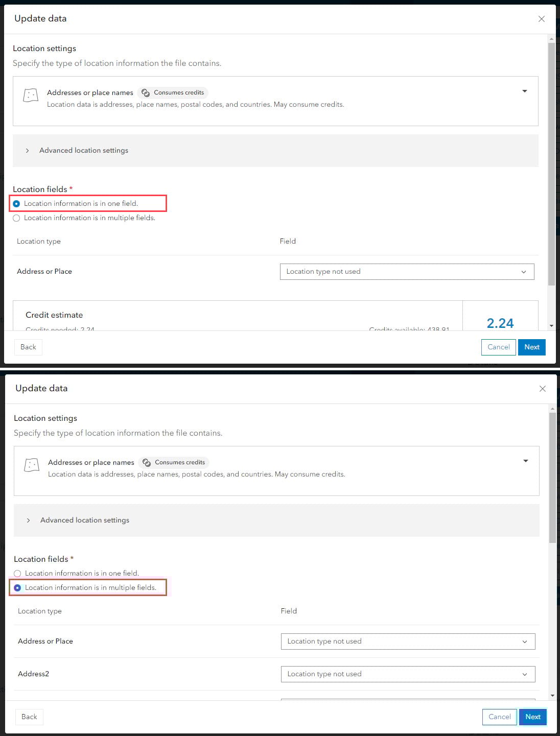Open the location type selector dropdown arrow

525,91
